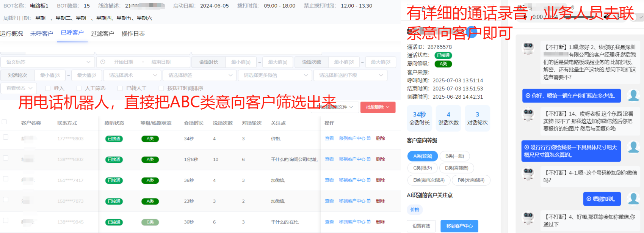Check the 人工筛选 filter option
This screenshot has width=644, height=233.
(79, 88)
